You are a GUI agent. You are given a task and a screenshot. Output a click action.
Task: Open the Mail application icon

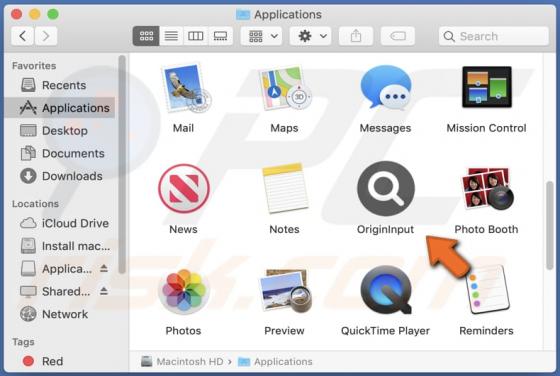tap(186, 87)
